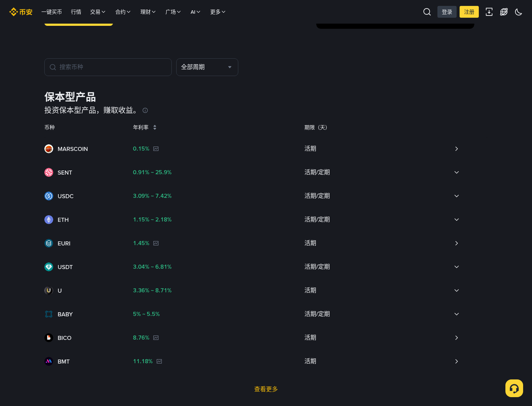Image resolution: width=532 pixels, height=406 pixels.
Task: Click the Binance 币安 logo
Action: [x=21, y=12]
